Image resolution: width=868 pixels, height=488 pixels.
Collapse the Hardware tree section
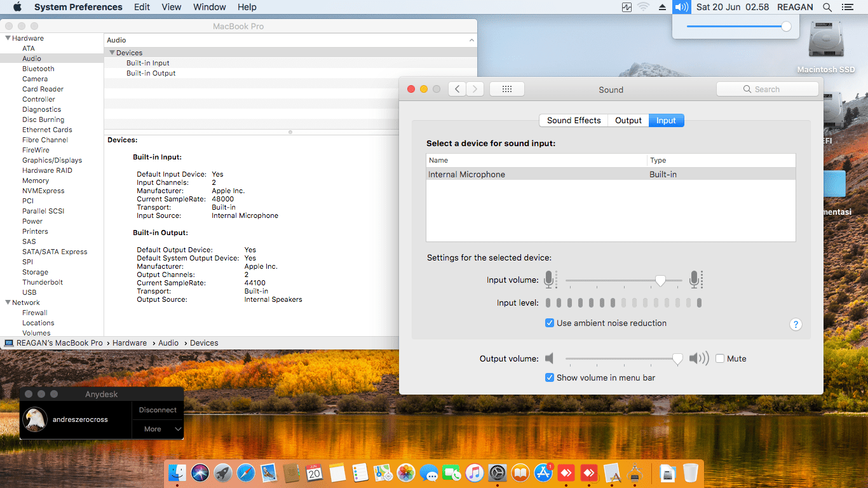[x=8, y=38]
